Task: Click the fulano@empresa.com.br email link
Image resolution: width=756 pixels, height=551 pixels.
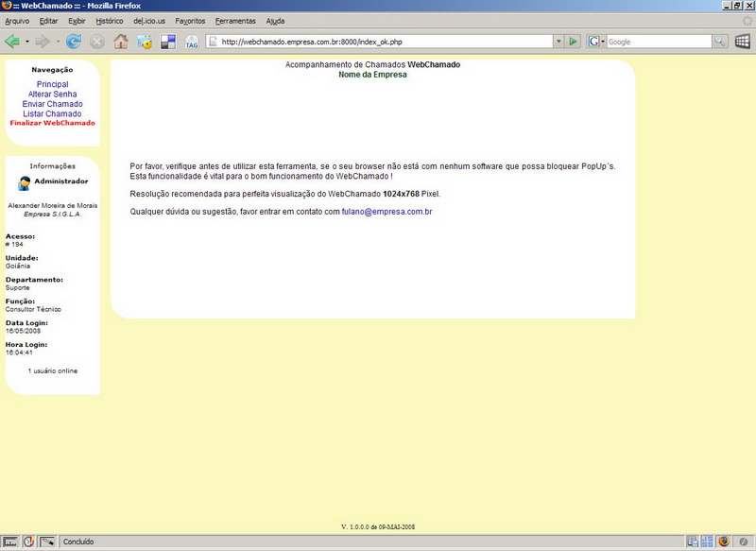Action: click(x=387, y=212)
